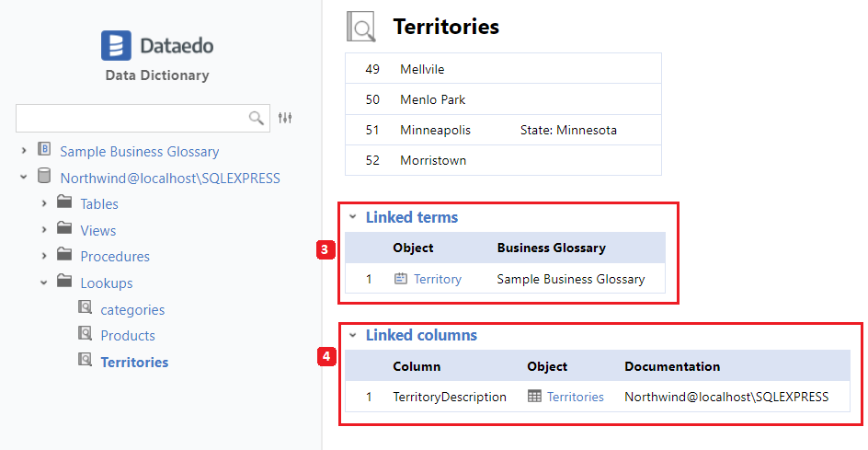Open the Territories linked object link
This screenshot has height=450, width=868.
pos(576,397)
